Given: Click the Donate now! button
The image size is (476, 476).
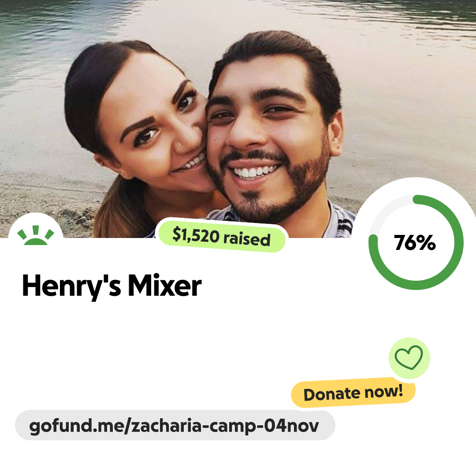Looking at the screenshot, I should pyautogui.click(x=353, y=393).
